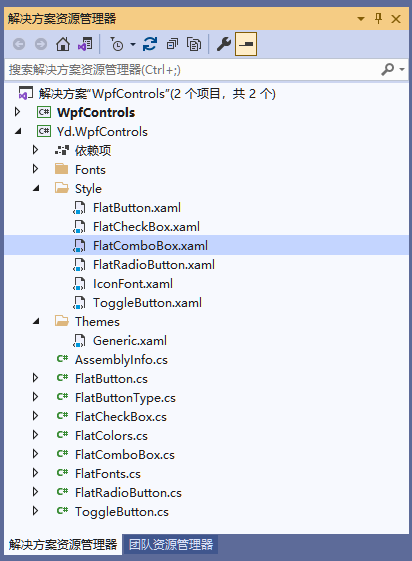Viewport: 412px width, 561px height.
Task: Open the pending changes filter icon
Action: [x=117, y=44]
